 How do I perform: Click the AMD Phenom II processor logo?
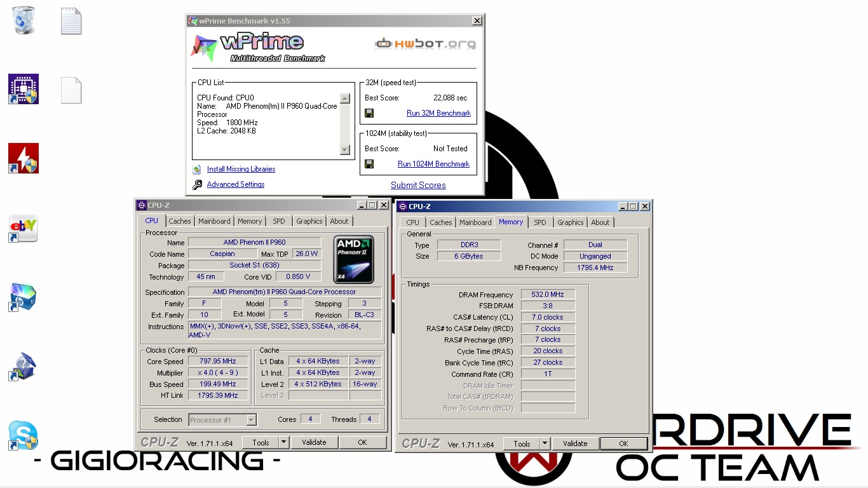(x=354, y=259)
